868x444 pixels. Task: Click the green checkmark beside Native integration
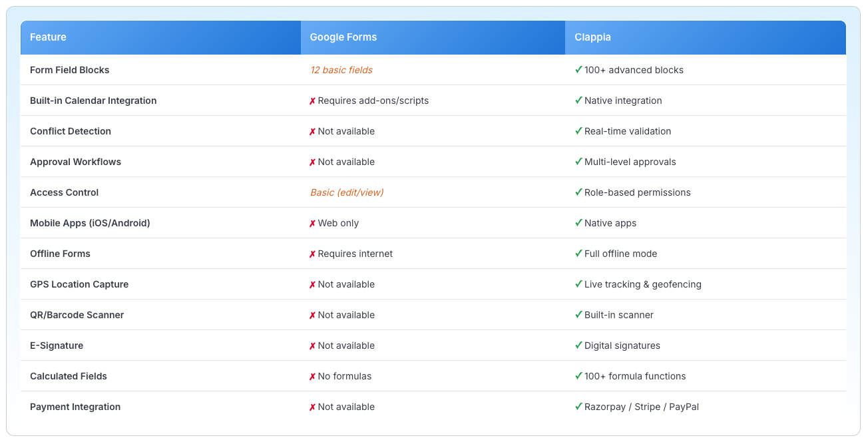pos(578,101)
